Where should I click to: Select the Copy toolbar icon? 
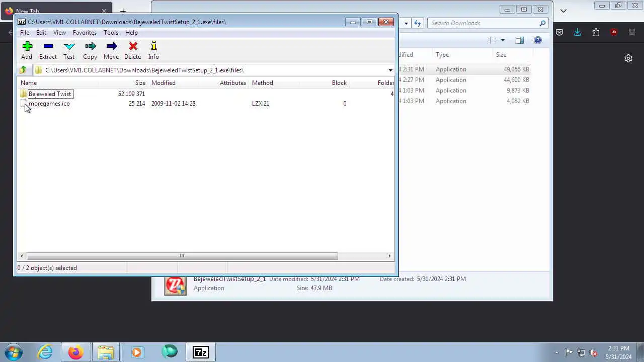point(90,46)
